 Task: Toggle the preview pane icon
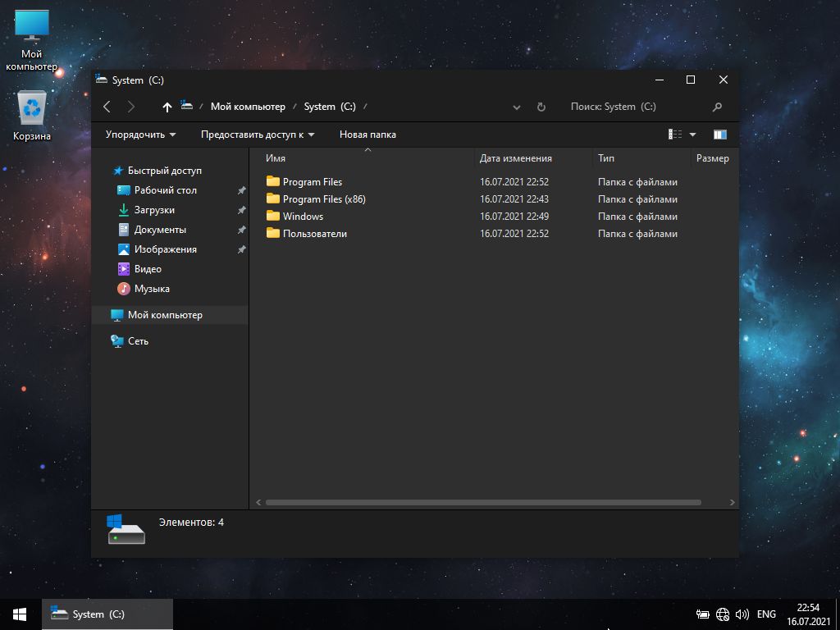719,135
